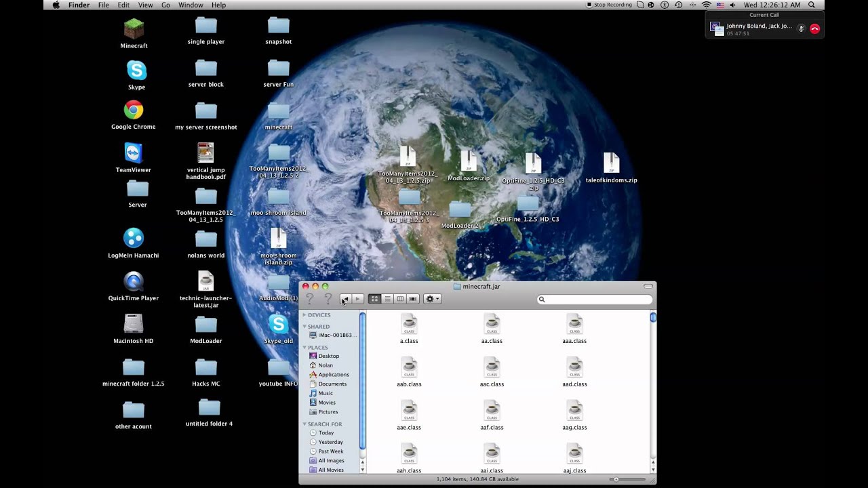Image resolution: width=868 pixels, height=488 pixels.
Task: Select the Skype desktop icon
Action: [136, 75]
